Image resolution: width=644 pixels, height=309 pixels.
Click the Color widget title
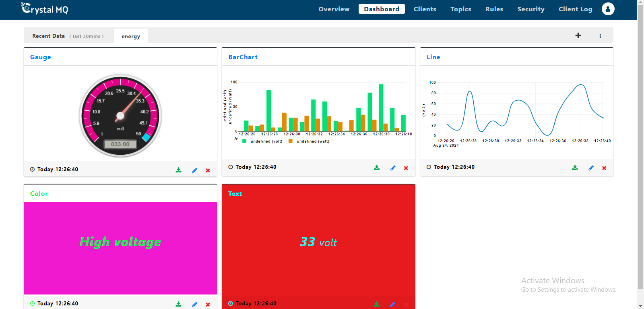[39, 194]
